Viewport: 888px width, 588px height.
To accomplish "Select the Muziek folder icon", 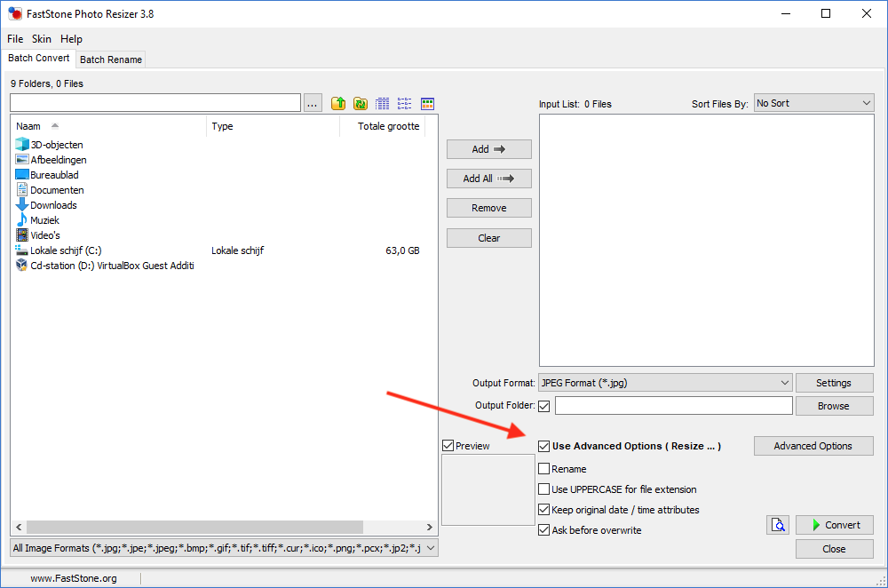I will (23, 220).
